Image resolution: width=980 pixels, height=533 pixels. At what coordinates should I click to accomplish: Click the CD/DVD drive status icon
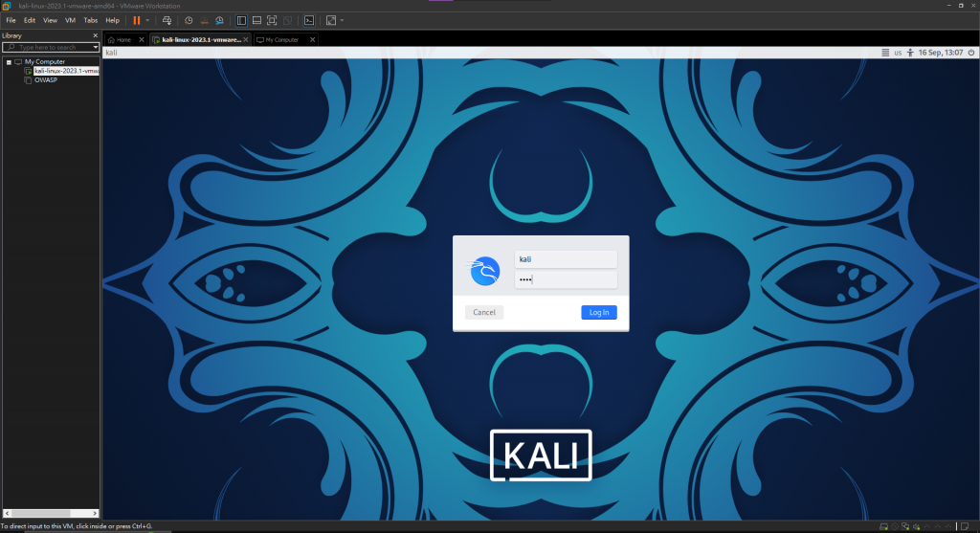click(x=895, y=526)
